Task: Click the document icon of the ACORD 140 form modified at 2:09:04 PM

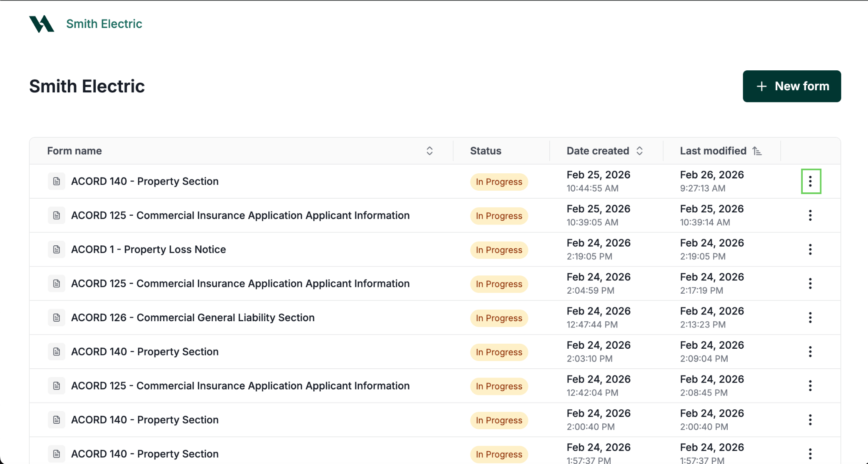Action: pyautogui.click(x=56, y=352)
